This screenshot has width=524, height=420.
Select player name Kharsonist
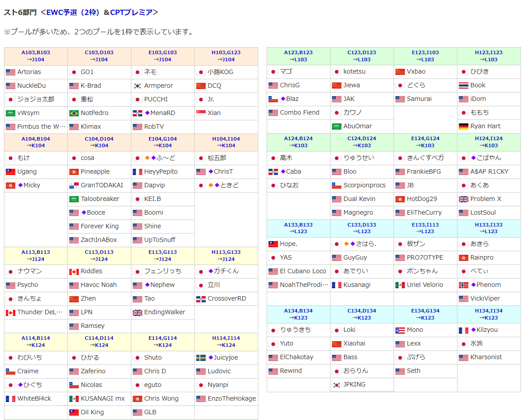tap(486, 357)
